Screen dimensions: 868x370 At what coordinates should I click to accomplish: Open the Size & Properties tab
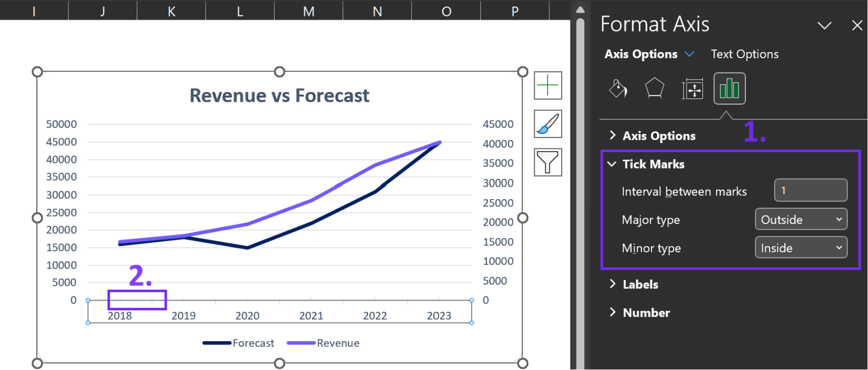[x=692, y=89]
